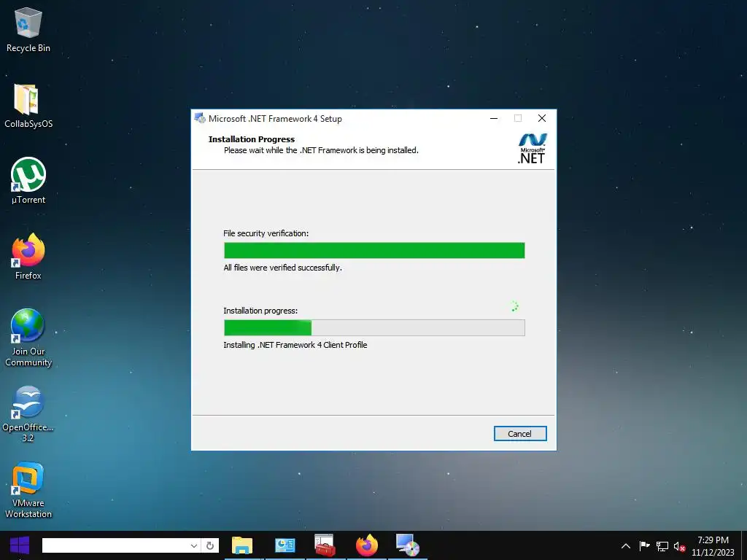Click the installation progress bar

pos(374,327)
